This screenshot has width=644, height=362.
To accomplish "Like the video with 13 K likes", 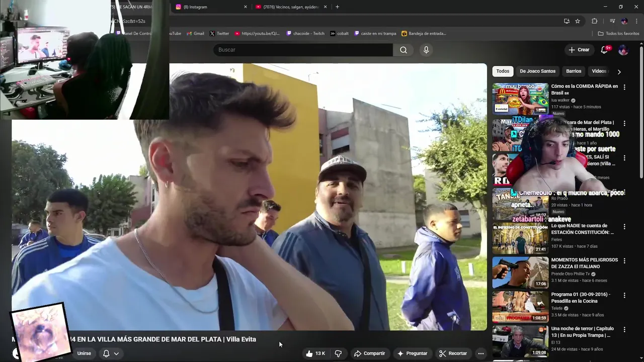I will tap(315, 353).
